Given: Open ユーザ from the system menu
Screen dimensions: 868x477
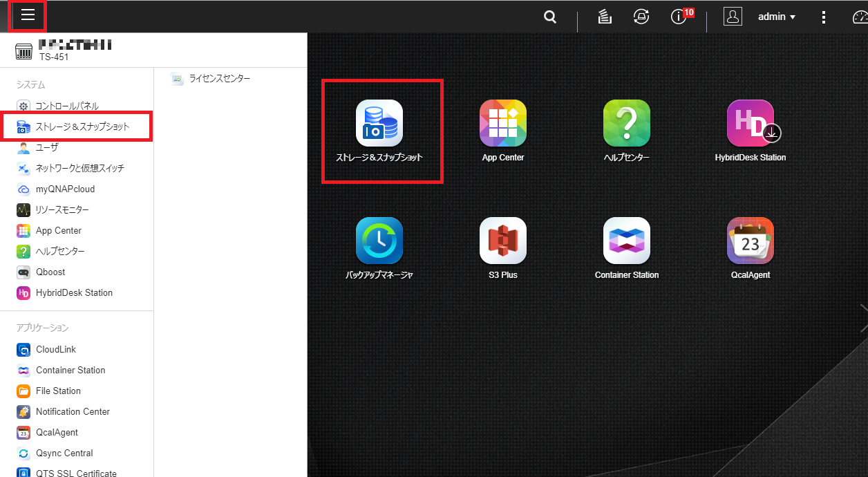Looking at the screenshot, I should 38,148.
